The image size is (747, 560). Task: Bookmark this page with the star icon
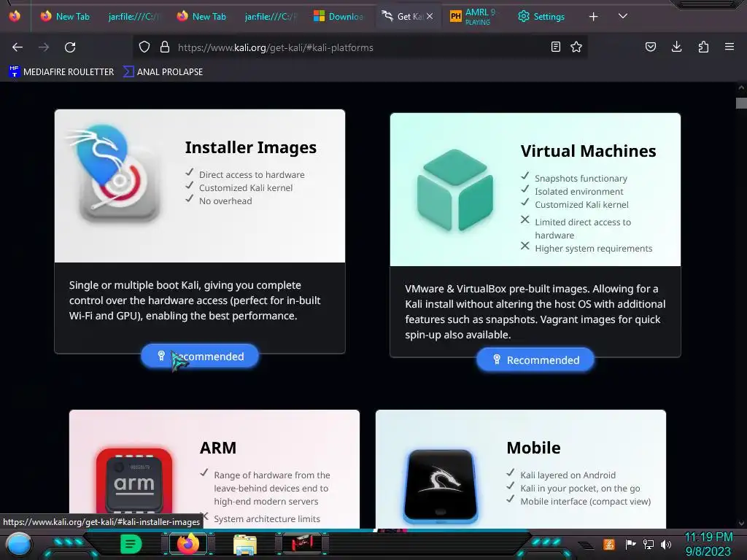tap(576, 47)
